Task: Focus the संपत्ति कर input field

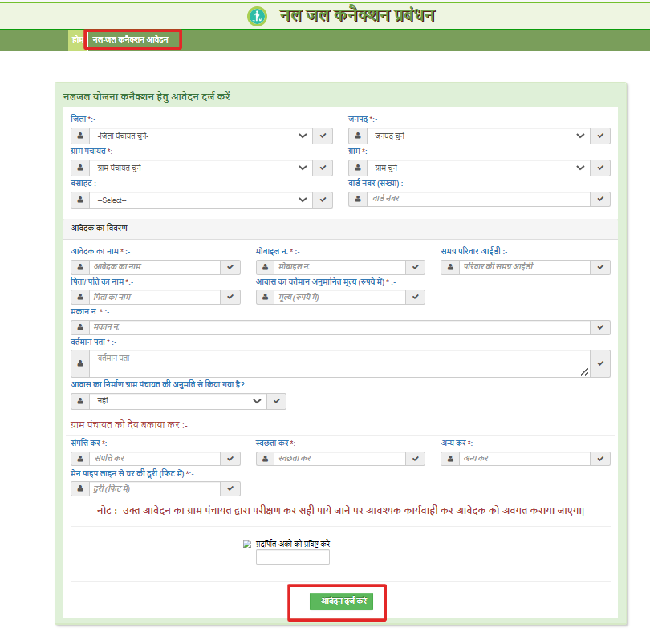Action: coord(155,459)
